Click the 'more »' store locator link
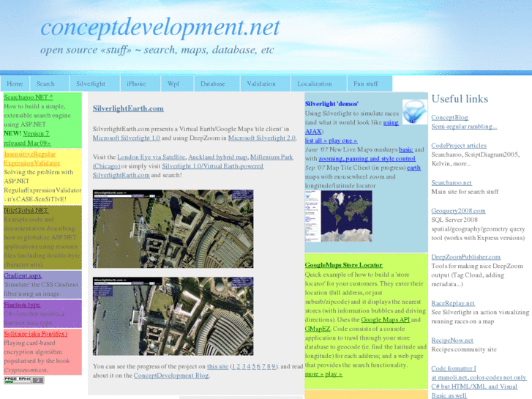 (x=314, y=374)
